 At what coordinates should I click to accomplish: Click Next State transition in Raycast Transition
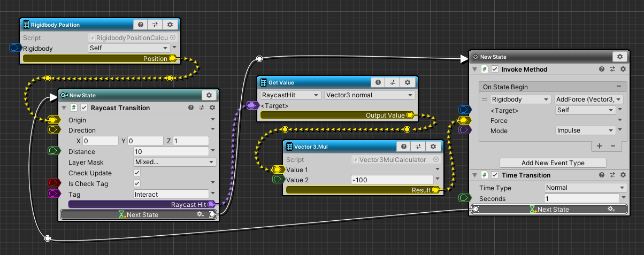click(138, 214)
